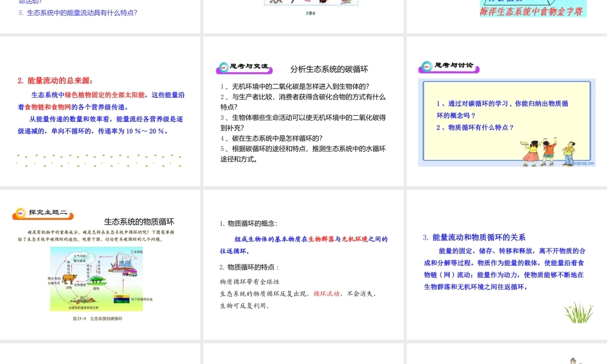The width and height of the screenshot is (607, 364).
Task: Click the 海洋生态系统中食物金字塔 caption
Action: 533,10
